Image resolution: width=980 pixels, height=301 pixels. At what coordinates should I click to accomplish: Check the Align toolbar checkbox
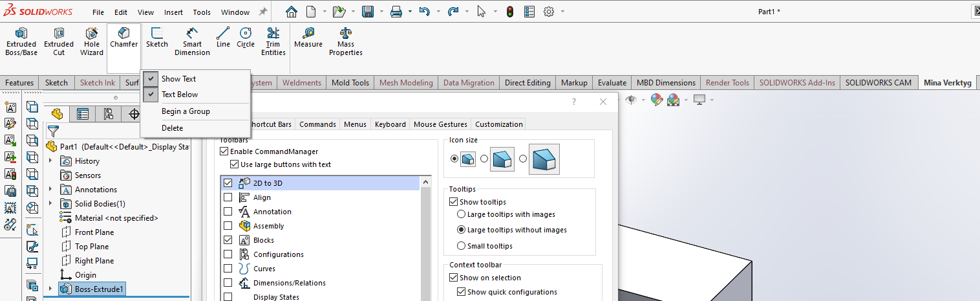[228, 197]
